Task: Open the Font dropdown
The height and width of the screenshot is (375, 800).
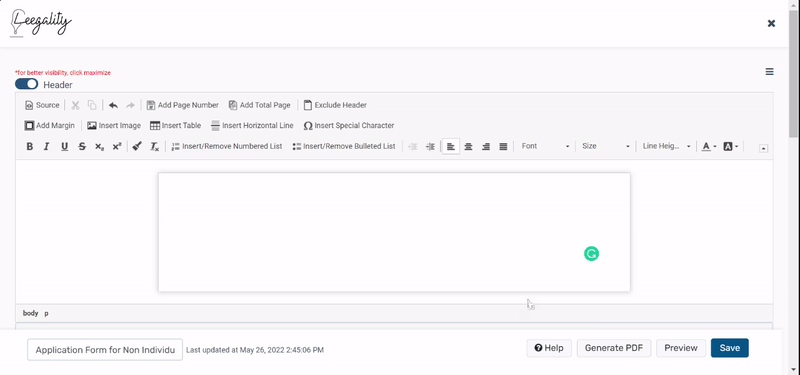Action: [545, 146]
